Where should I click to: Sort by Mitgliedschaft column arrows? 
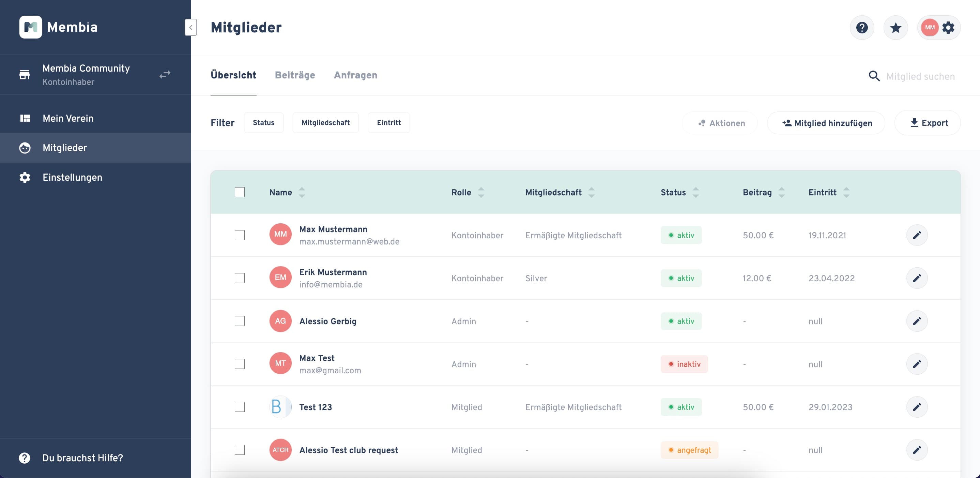click(x=592, y=193)
